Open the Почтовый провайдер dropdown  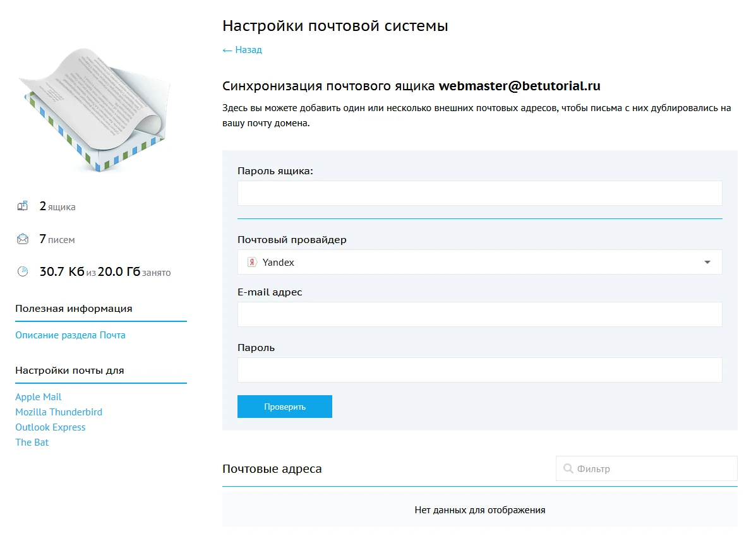(x=480, y=262)
